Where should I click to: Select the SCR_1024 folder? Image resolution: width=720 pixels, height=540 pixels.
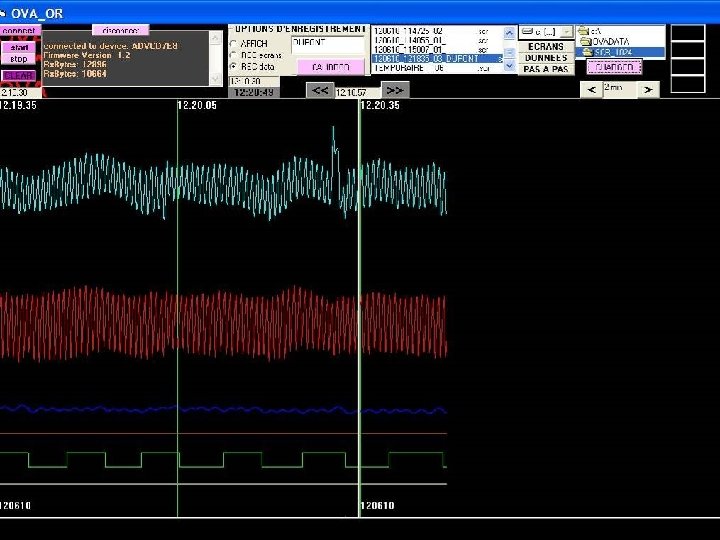tap(613, 52)
